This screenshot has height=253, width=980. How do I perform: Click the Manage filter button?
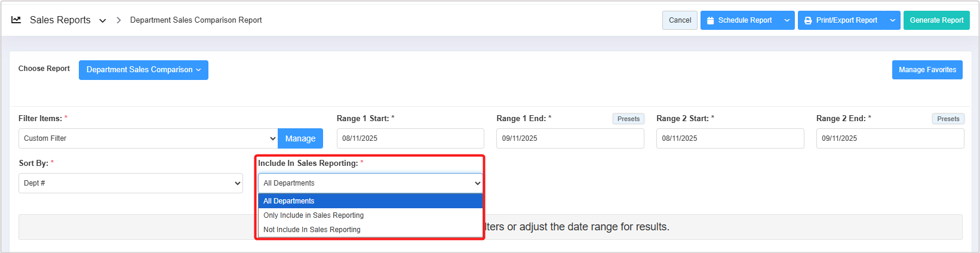pos(300,138)
